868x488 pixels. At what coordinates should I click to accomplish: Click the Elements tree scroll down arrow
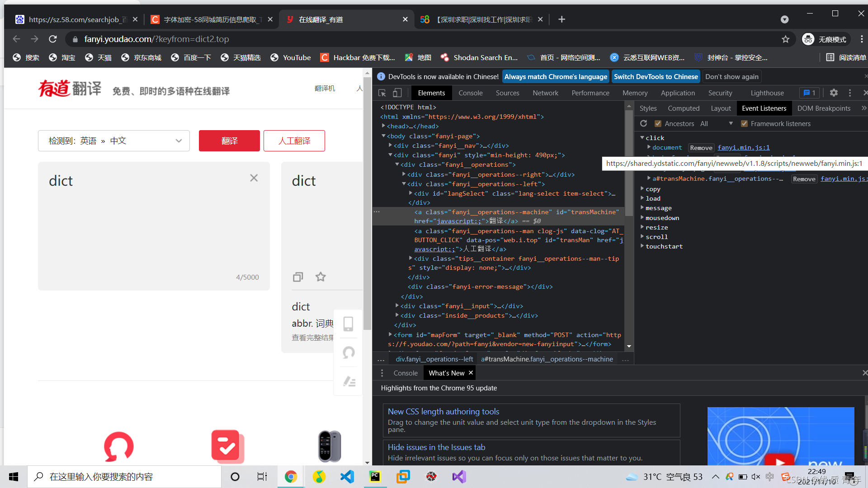tap(629, 347)
